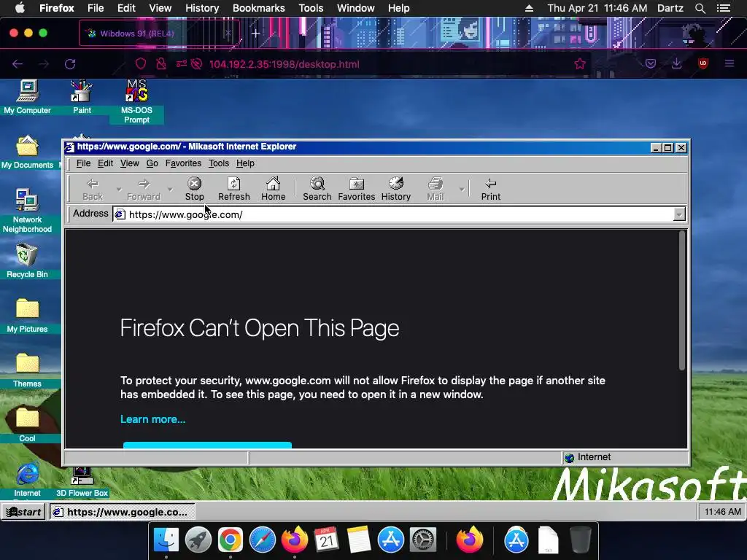The image size is (747, 560).
Task: Click the Print toolbar button
Action: click(491, 189)
